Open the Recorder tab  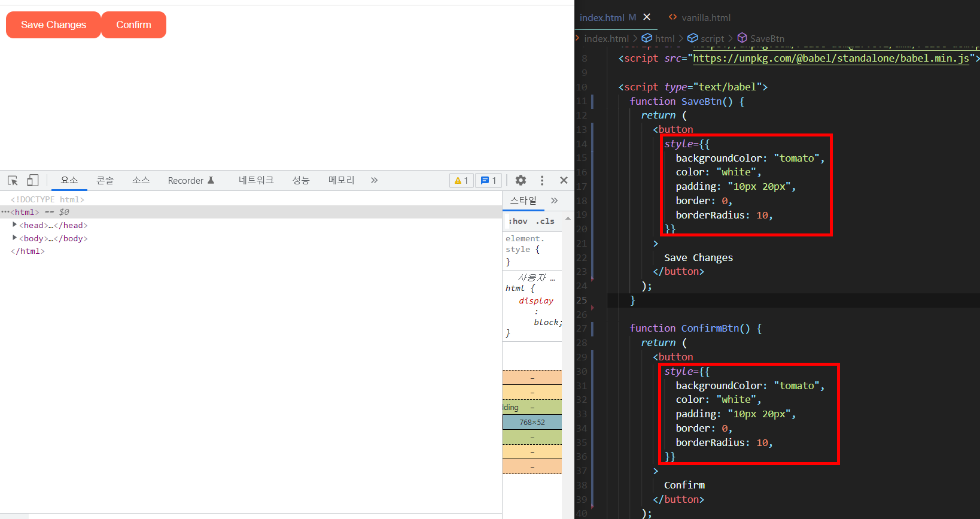(x=191, y=180)
